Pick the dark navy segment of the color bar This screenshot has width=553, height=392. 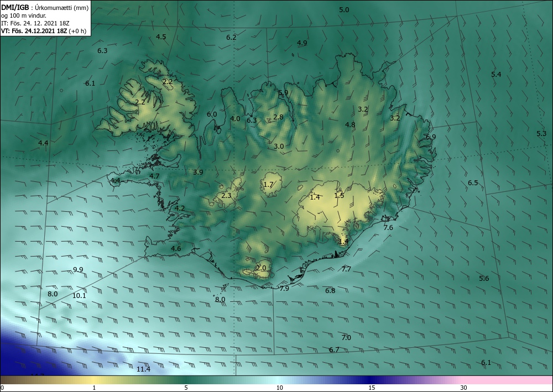point(368,380)
